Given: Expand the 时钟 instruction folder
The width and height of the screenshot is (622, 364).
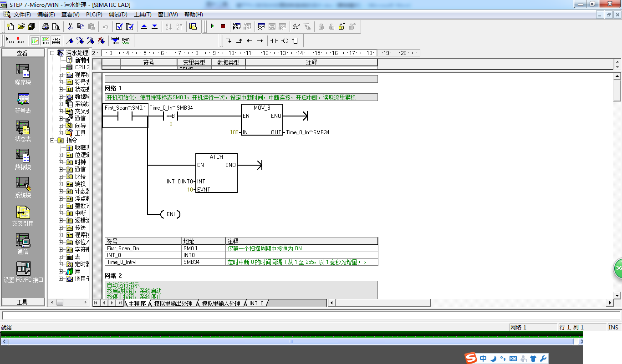Looking at the screenshot, I should [61, 162].
